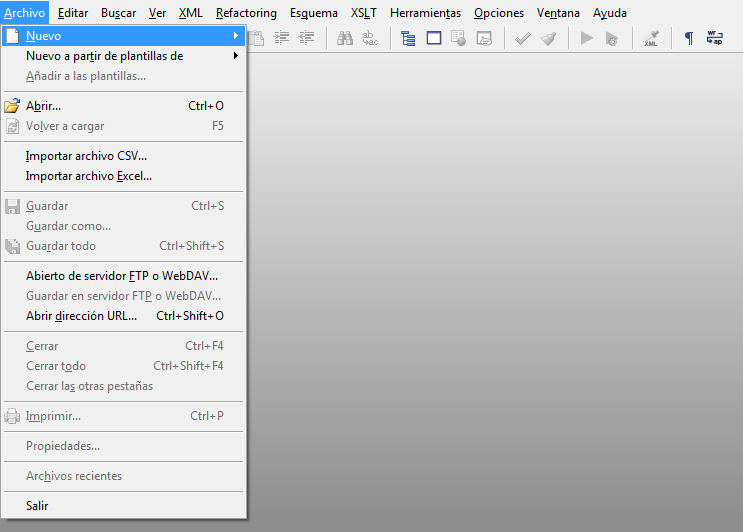Click Propiedades... menu entry
Image resolution: width=743 pixels, height=532 pixels.
[x=123, y=446]
